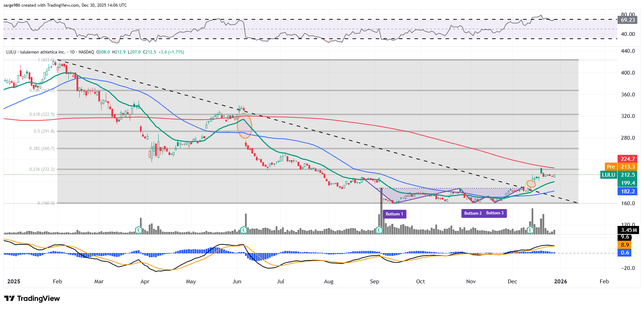
Task: Open the early-June earnings E marker
Action: point(243,230)
